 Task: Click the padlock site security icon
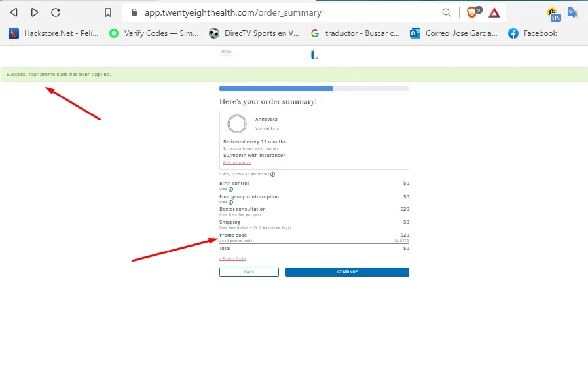134,12
